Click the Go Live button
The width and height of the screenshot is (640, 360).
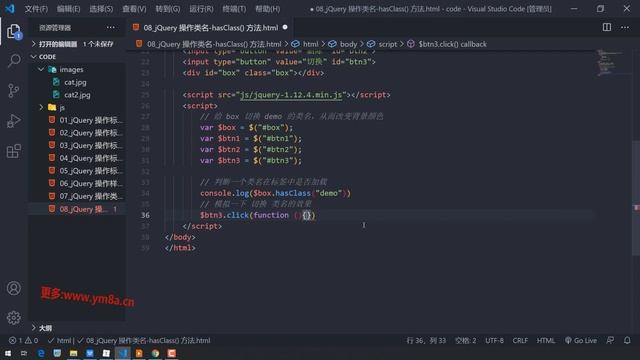[581, 340]
